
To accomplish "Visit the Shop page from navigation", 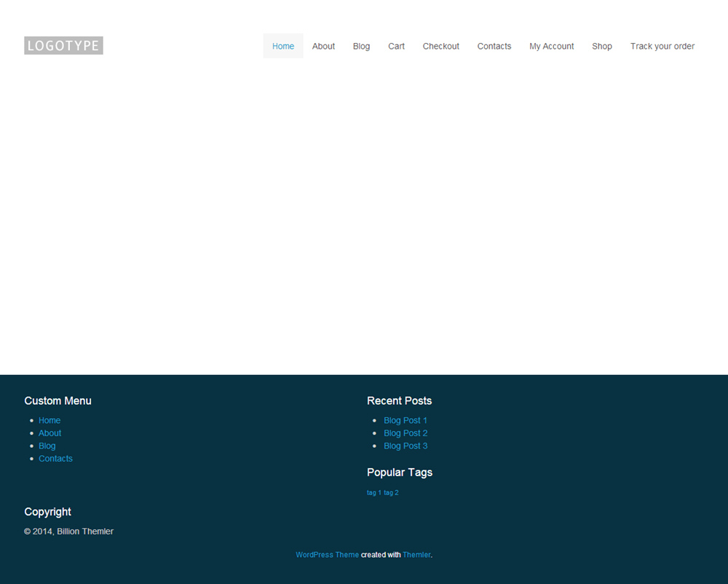I will (601, 46).
